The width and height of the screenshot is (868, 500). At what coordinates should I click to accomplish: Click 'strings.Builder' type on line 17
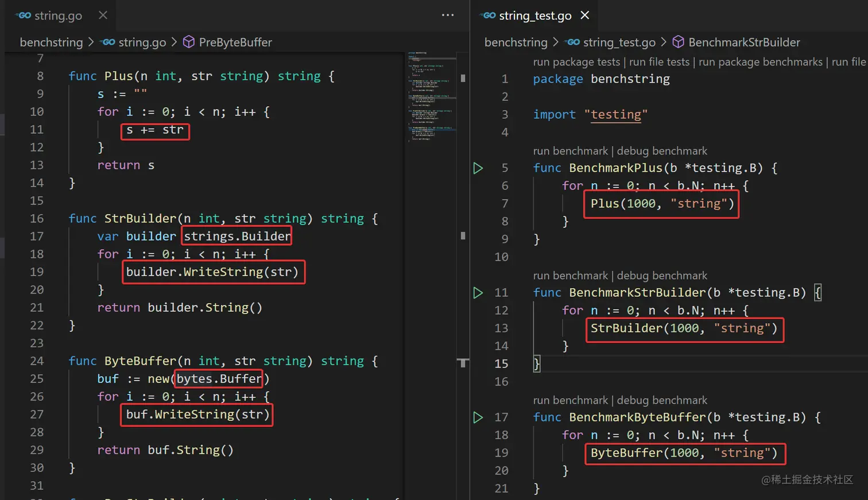point(237,237)
